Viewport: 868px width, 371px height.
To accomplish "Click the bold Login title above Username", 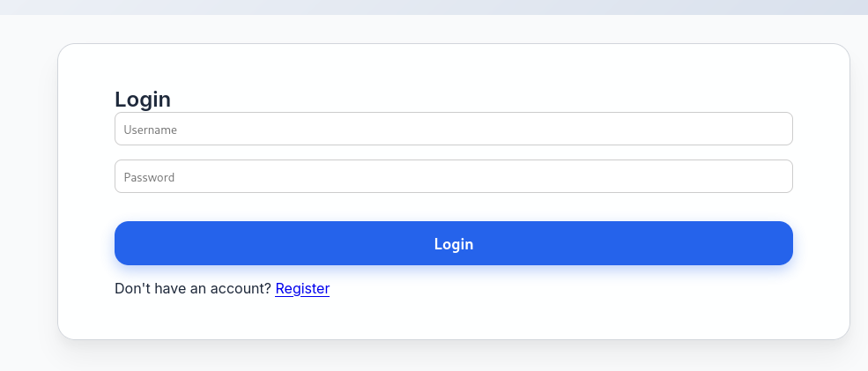I will coord(143,100).
